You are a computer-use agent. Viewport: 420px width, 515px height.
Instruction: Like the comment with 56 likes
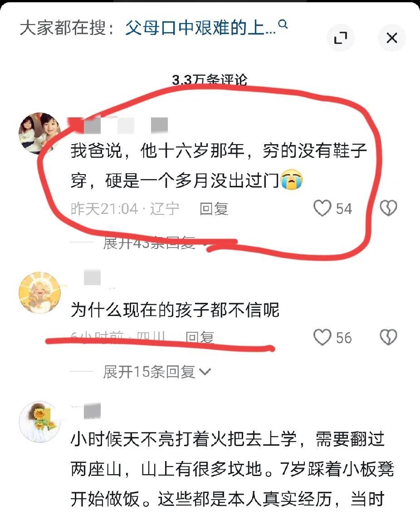click(322, 337)
